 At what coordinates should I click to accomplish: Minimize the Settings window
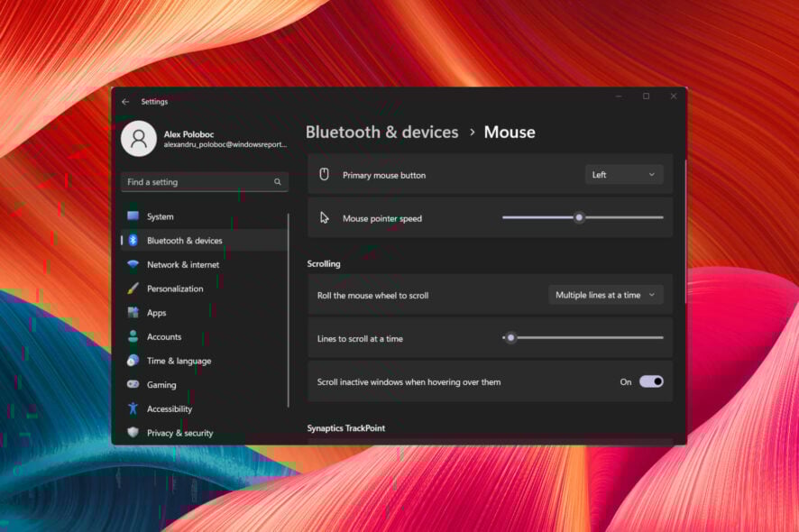619,96
